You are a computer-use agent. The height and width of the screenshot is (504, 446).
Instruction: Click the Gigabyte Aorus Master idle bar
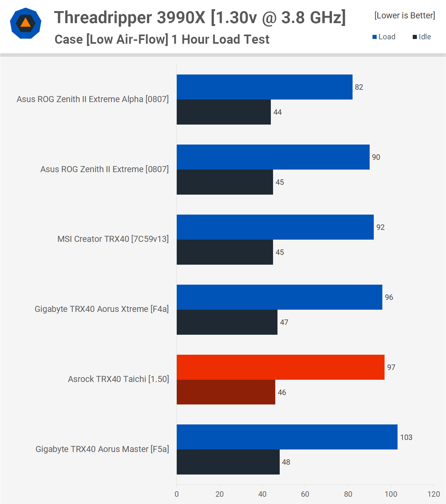point(228,462)
